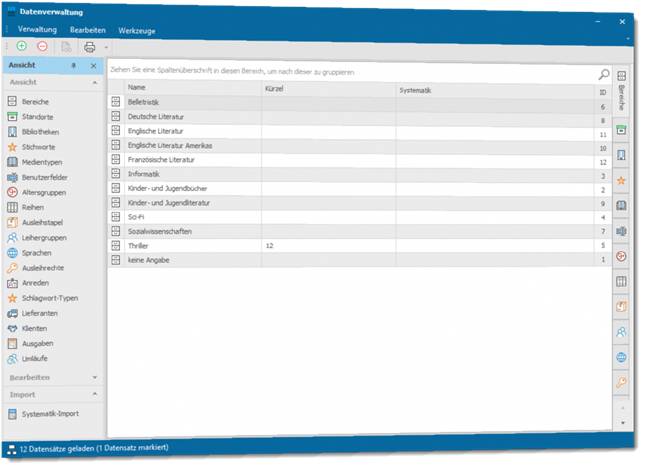Select the Französische Literatur row
The width and height of the screenshot is (669, 471).
coord(360,161)
